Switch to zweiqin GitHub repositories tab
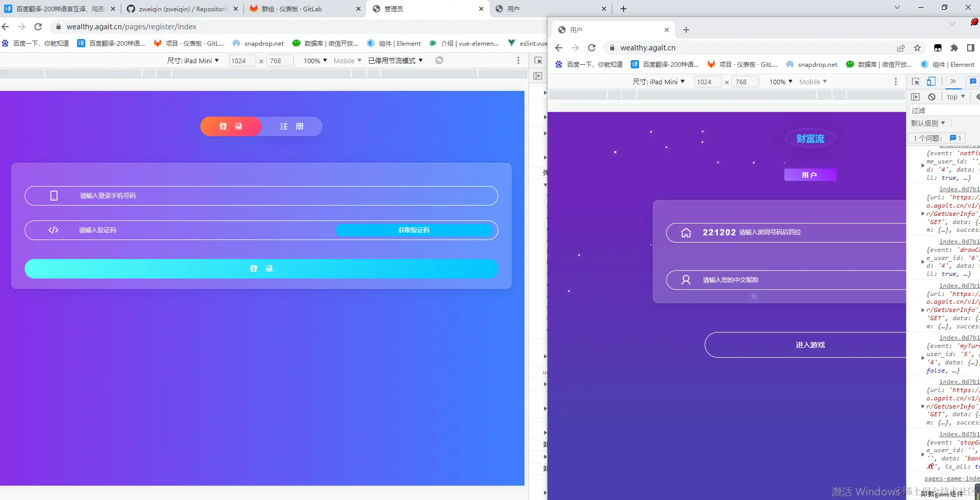 [x=182, y=9]
